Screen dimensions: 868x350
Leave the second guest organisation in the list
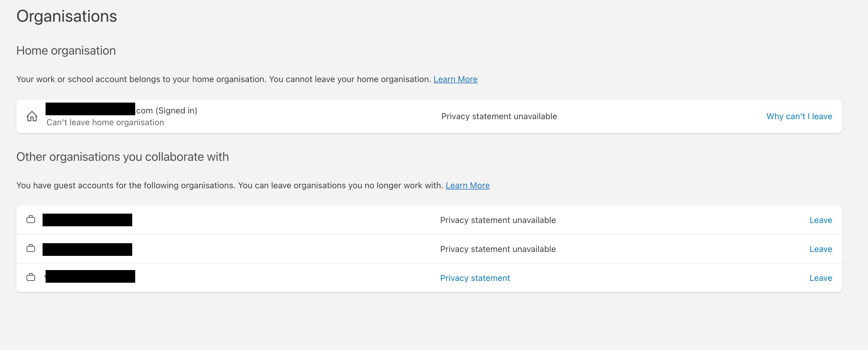(821, 249)
